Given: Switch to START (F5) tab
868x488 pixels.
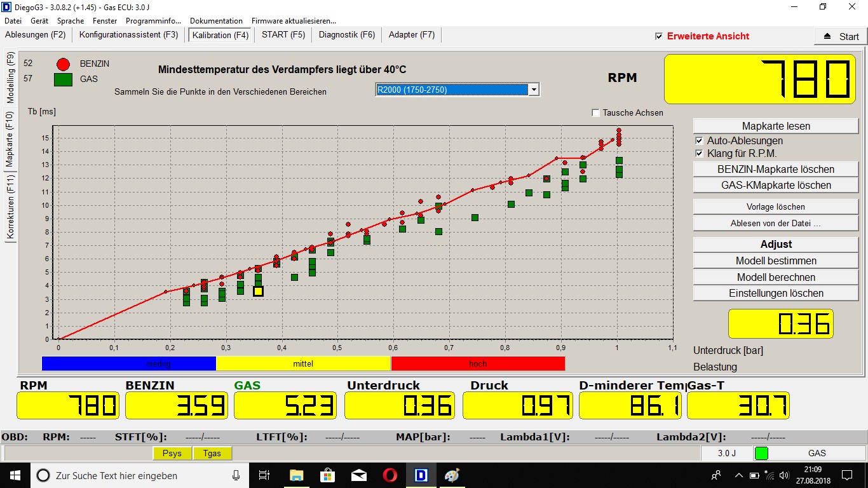Looking at the screenshot, I should (283, 35).
